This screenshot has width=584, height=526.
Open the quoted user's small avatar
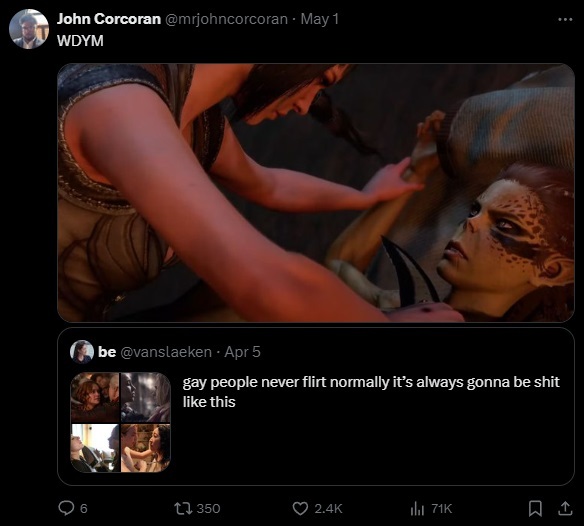point(82,352)
